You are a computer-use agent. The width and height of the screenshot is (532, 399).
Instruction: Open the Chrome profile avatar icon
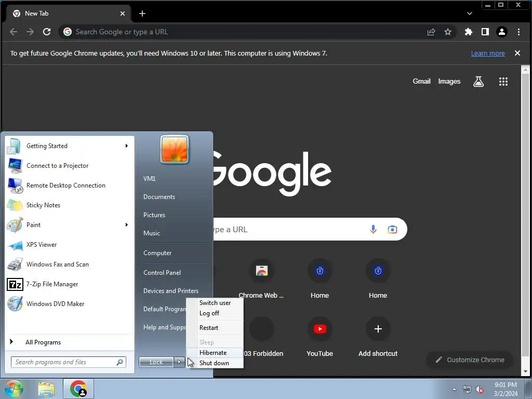(502, 32)
